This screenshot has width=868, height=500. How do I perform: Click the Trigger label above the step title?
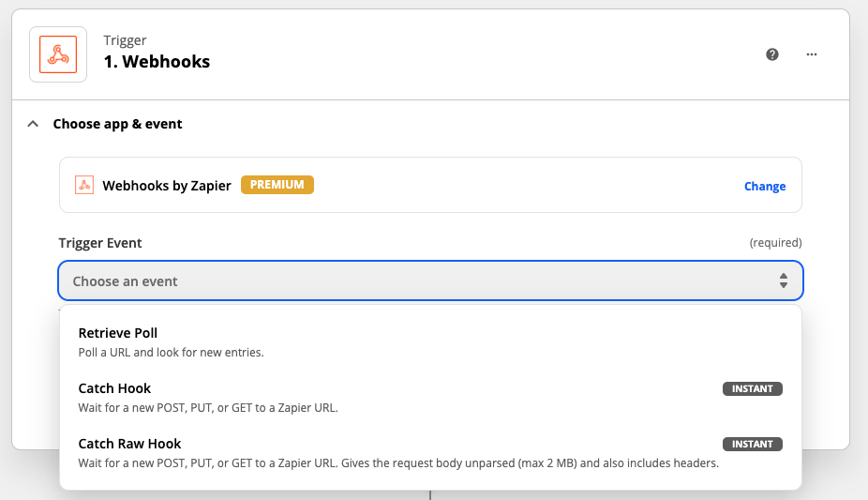pyautogui.click(x=125, y=40)
